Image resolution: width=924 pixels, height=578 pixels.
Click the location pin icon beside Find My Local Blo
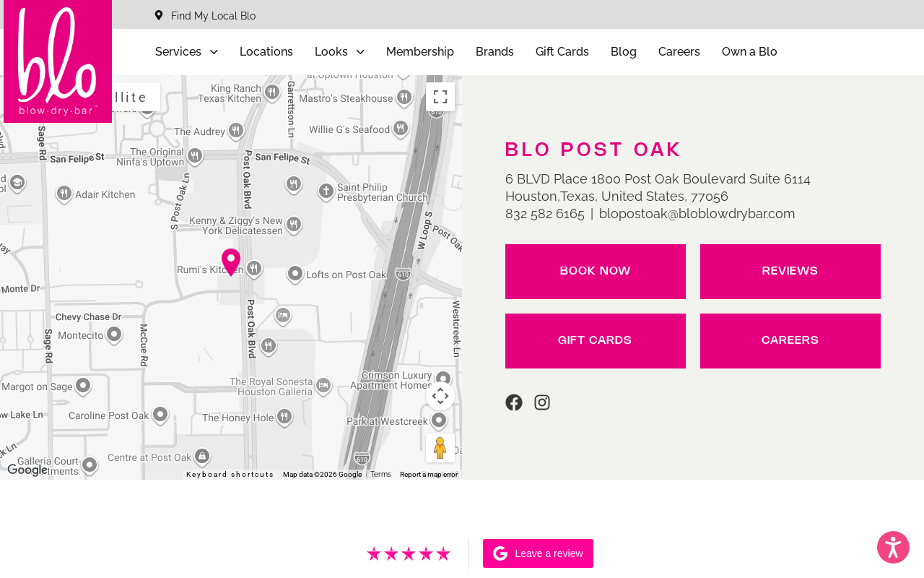(159, 15)
